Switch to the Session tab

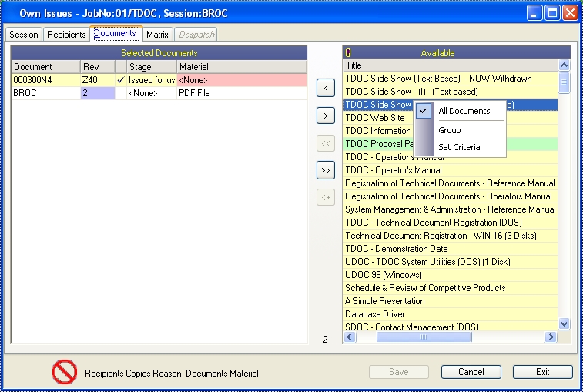pyautogui.click(x=23, y=35)
